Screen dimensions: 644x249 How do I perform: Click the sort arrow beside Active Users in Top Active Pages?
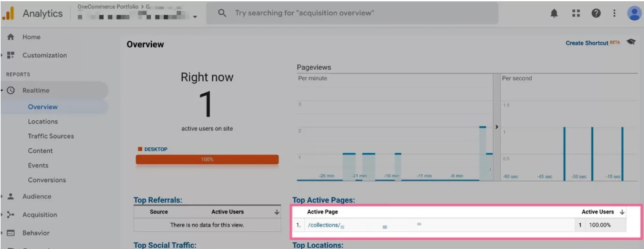pos(622,212)
